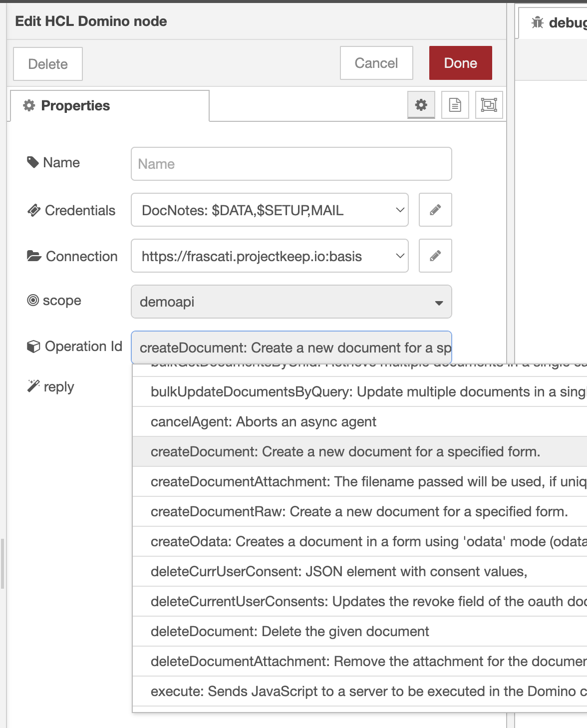Choose createOdata operation from list
The height and width of the screenshot is (728, 587).
(360, 542)
